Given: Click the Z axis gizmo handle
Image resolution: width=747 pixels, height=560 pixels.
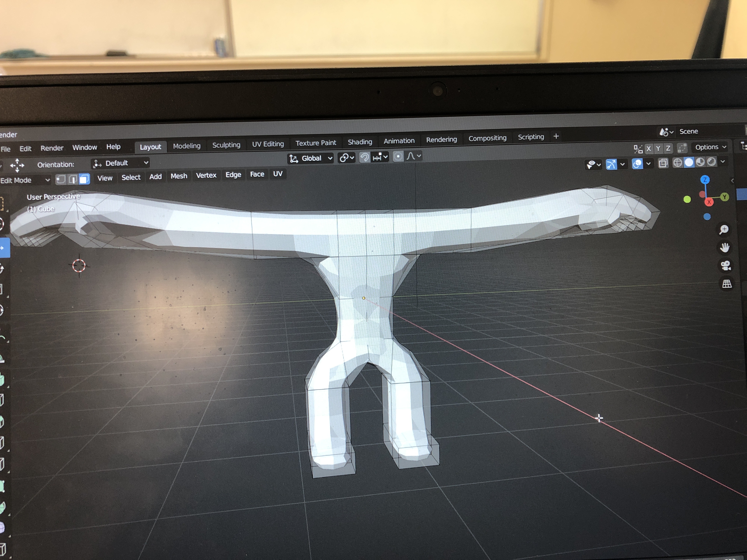Looking at the screenshot, I should point(705,180).
